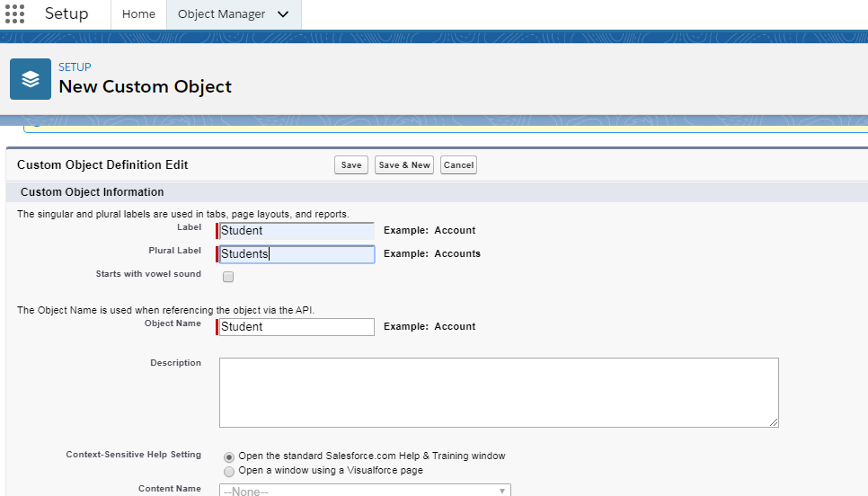This screenshot has height=496, width=868.
Task: Click the SETUP breadcrumb link
Action: click(75, 67)
